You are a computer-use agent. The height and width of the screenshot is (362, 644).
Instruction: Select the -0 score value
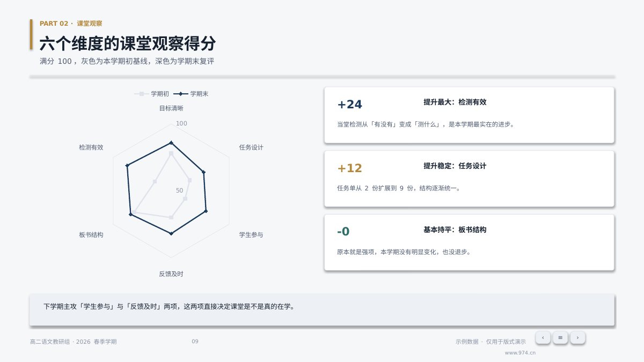pyautogui.click(x=343, y=232)
